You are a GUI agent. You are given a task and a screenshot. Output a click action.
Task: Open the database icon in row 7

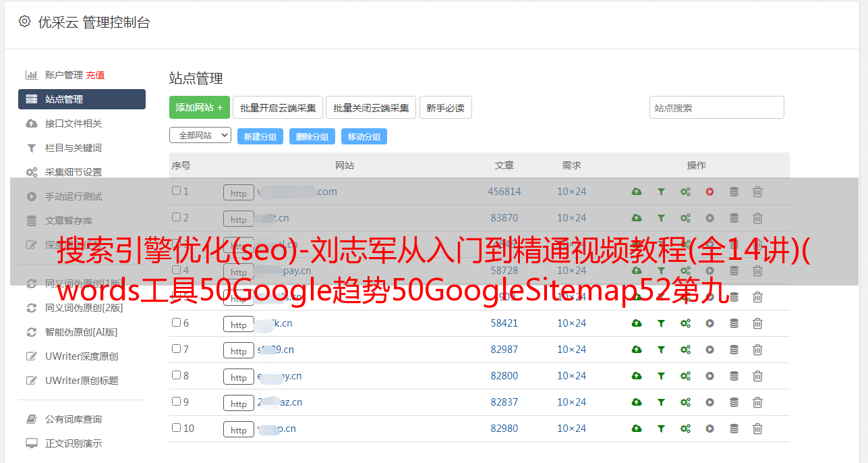[734, 350]
